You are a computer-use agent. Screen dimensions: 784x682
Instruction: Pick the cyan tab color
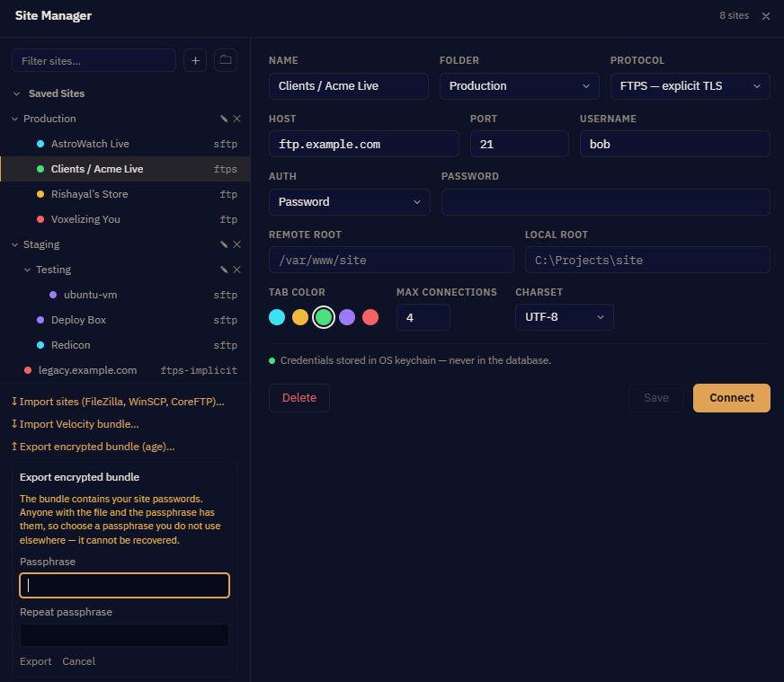click(277, 317)
